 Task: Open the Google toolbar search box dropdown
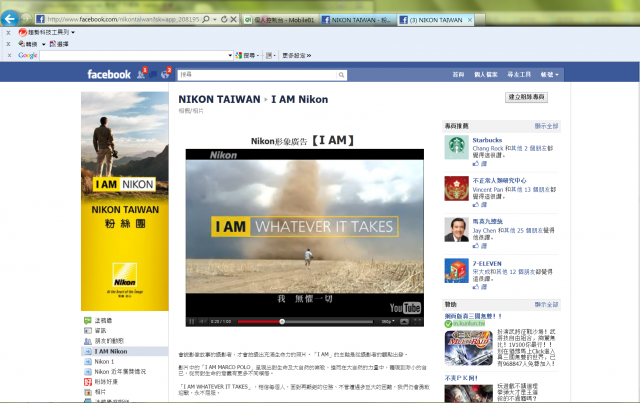coord(230,55)
